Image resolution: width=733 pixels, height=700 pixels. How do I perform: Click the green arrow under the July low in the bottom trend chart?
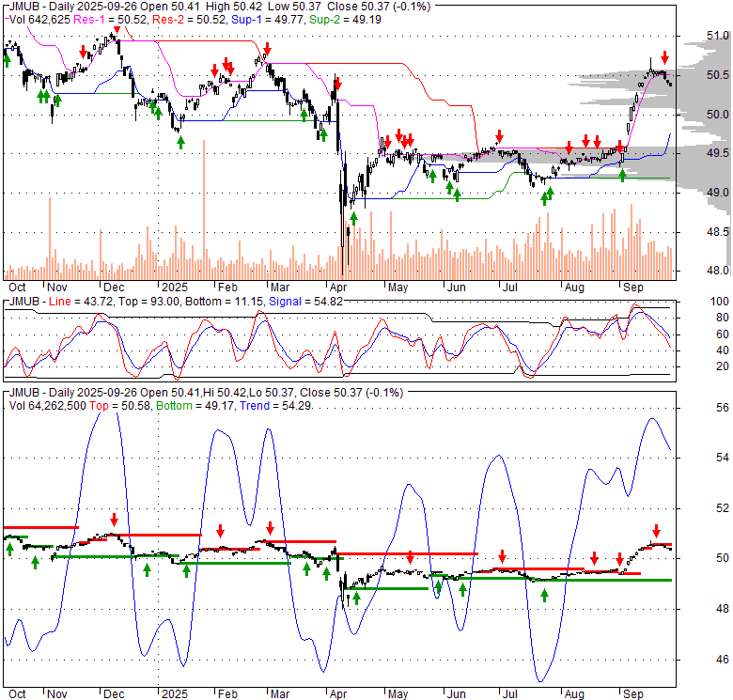pos(544,596)
